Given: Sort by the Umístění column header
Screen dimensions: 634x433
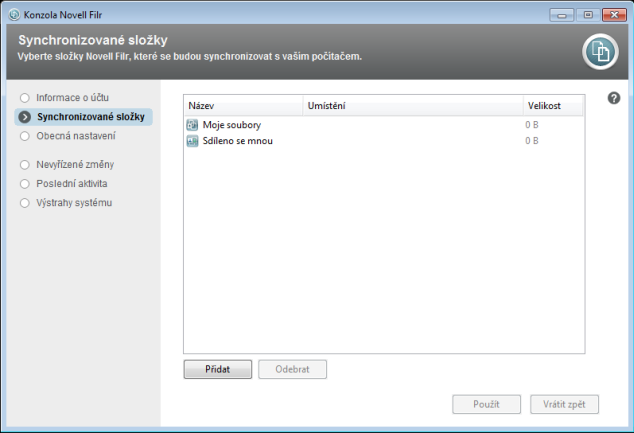Looking at the screenshot, I should (413, 106).
